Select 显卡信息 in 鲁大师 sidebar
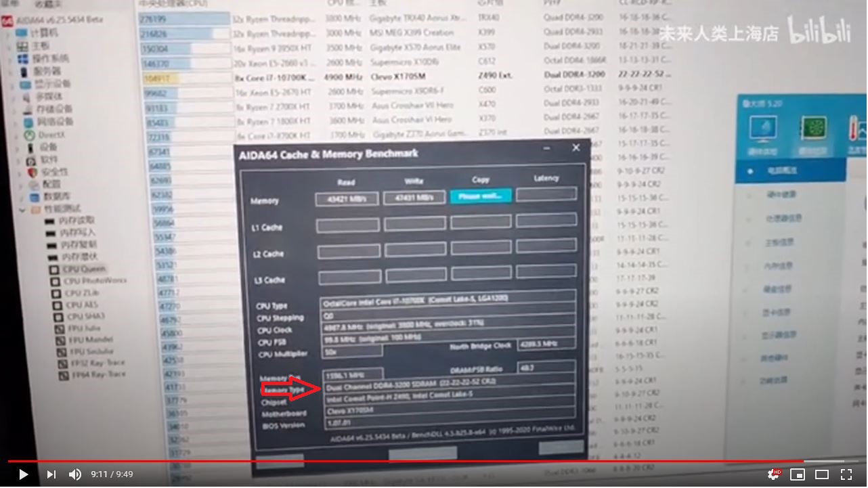The height and width of the screenshot is (488, 868). coord(777,312)
